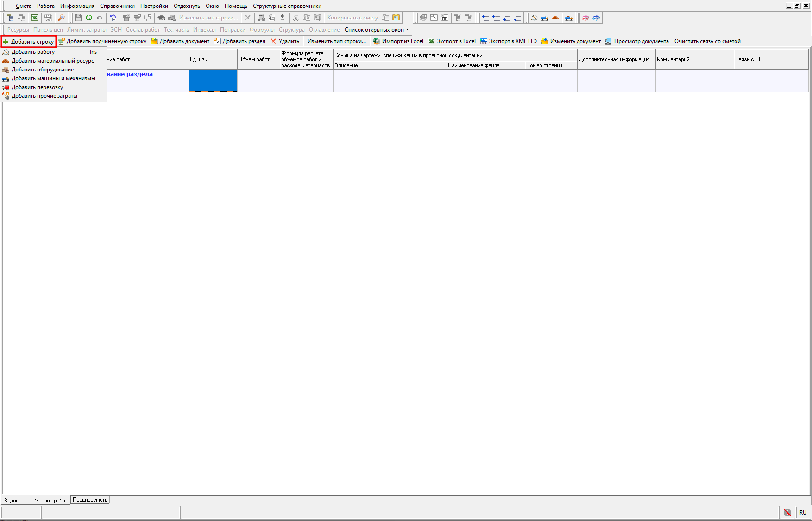Switch to the 'Предпросмотр' tab

[90, 500]
